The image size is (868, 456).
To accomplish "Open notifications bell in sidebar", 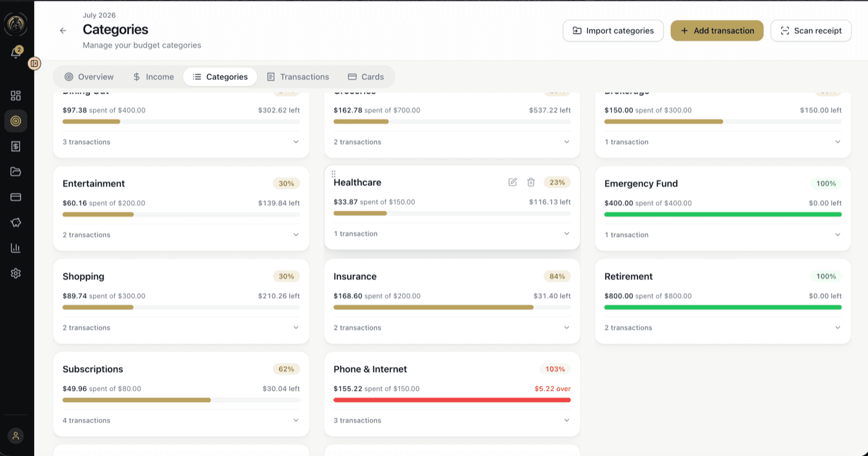I will coord(16,53).
